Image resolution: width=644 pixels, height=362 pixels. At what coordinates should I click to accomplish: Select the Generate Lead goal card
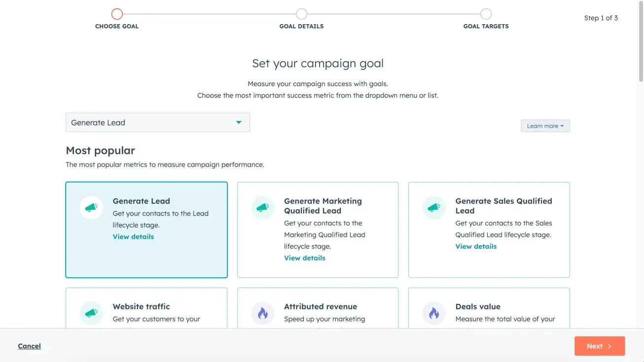146,230
